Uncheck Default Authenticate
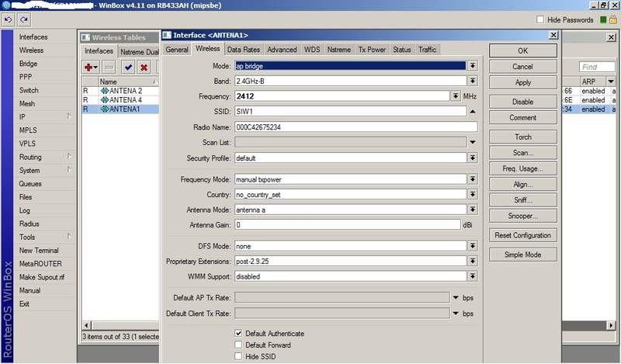 (x=238, y=333)
